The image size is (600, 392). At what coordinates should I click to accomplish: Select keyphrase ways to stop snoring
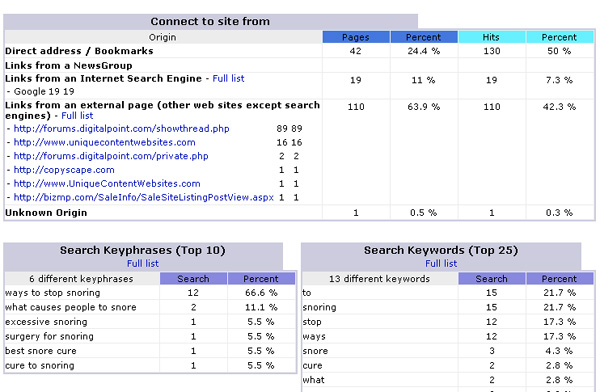tap(52, 293)
